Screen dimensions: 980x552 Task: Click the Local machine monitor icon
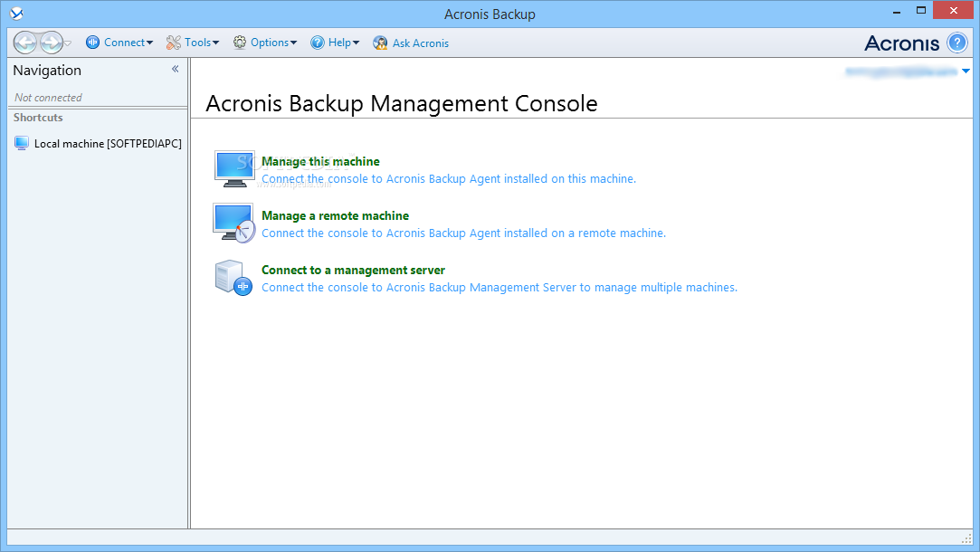21,143
